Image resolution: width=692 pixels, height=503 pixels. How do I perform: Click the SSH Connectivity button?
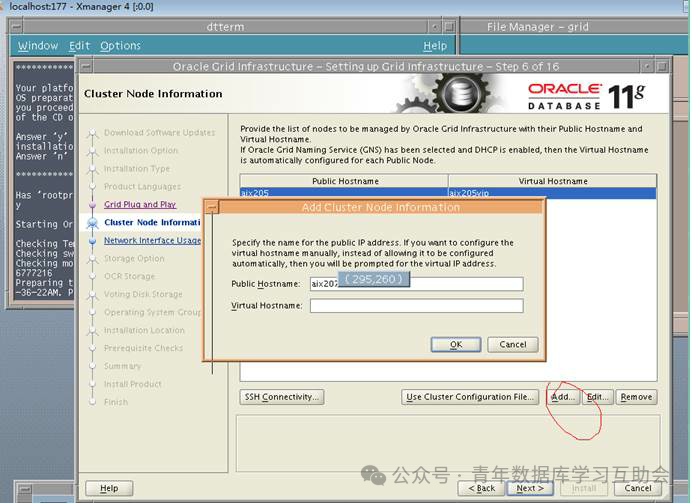click(282, 397)
